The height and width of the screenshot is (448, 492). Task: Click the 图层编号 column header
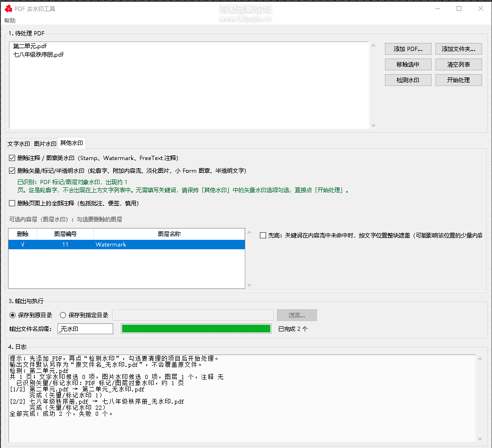(x=65, y=234)
